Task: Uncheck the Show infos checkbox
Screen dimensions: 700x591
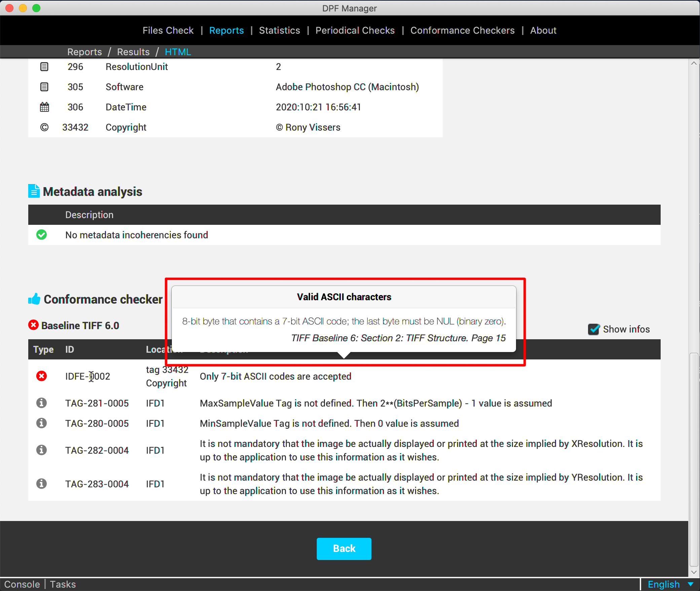Action: coord(593,329)
